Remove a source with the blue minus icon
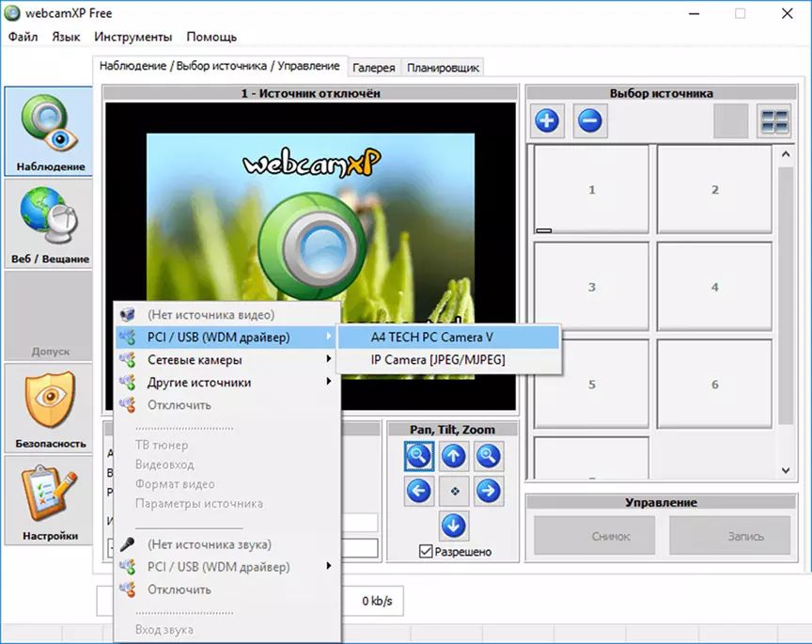Image resolution: width=812 pixels, height=644 pixels. click(590, 120)
